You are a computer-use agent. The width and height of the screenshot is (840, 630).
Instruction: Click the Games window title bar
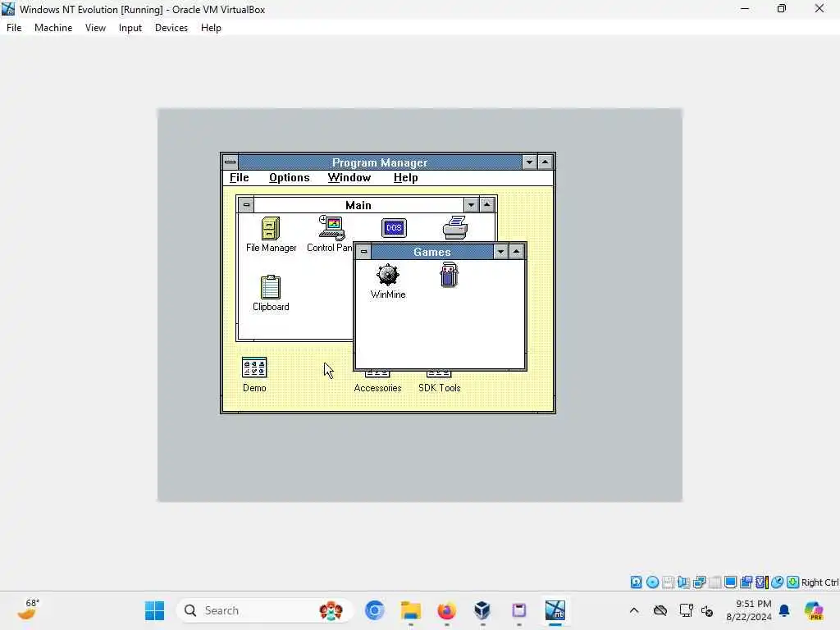[x=431, y=251]
